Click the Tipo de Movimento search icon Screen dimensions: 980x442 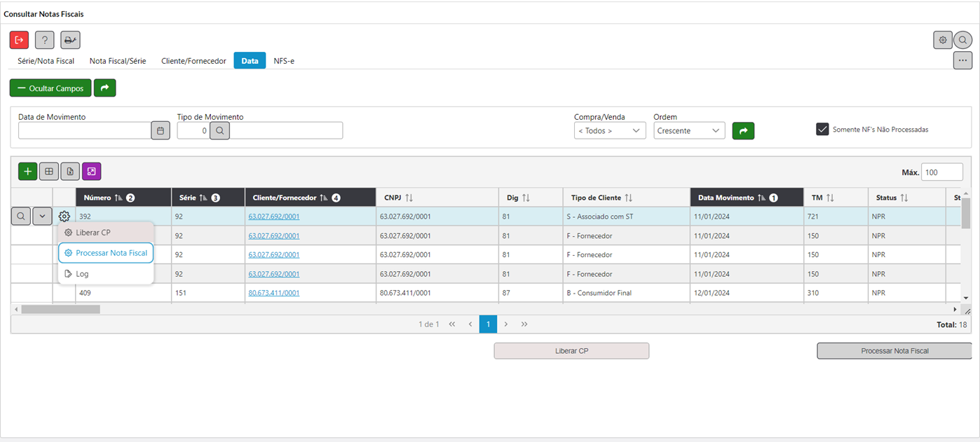219,130
